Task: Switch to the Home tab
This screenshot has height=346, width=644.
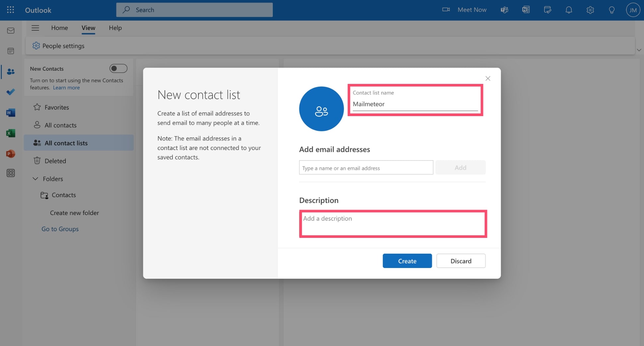Action: (x=59, y=28)
